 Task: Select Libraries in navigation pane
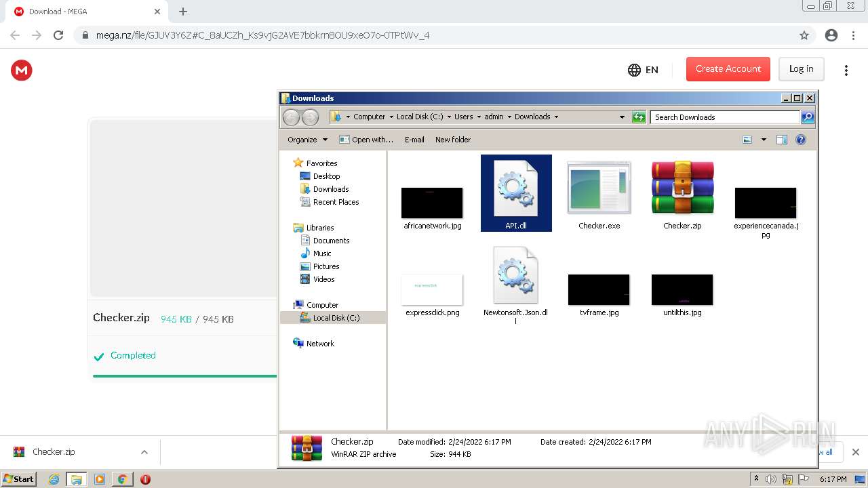320,228
